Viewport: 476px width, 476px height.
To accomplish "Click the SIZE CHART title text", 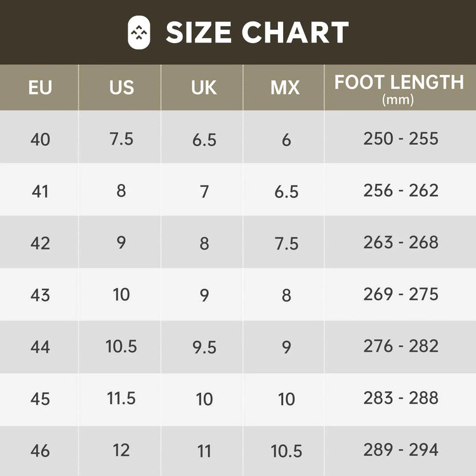I will (x=257, y=33).
